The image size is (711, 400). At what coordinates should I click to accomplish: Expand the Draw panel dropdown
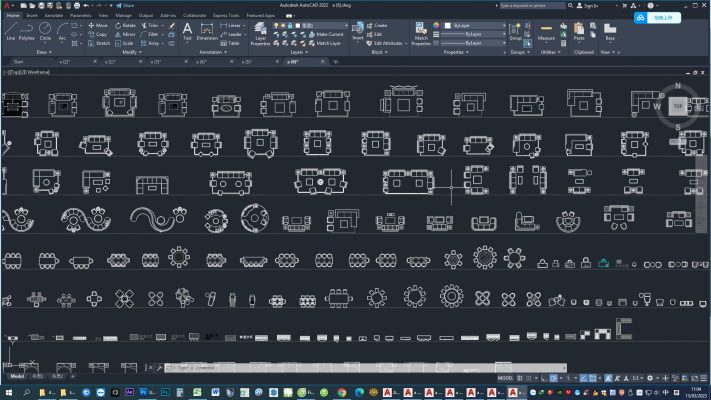coord(44,51)
